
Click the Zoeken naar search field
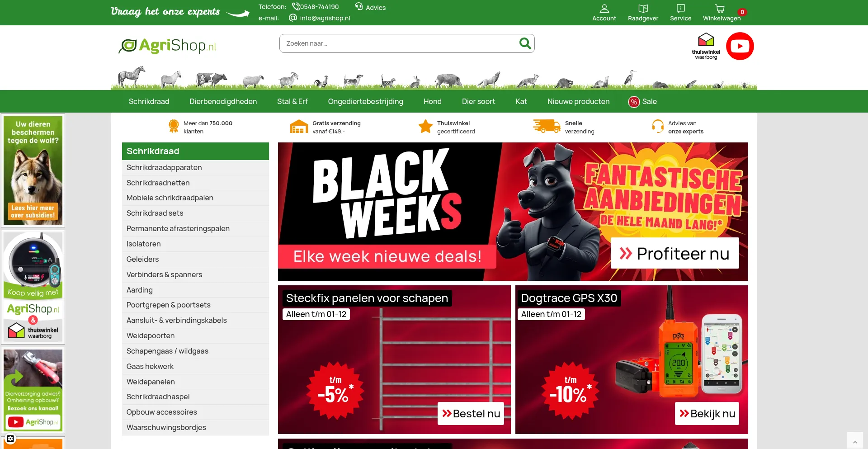click(x=400, y=43)
